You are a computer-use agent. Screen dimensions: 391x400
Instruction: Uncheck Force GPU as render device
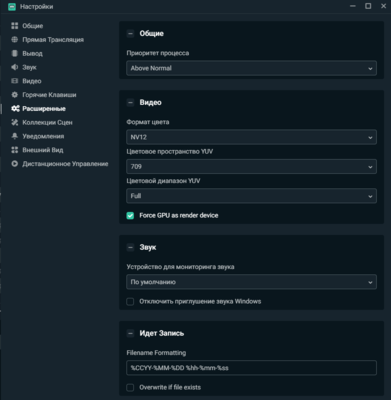[x=130, y=216]
